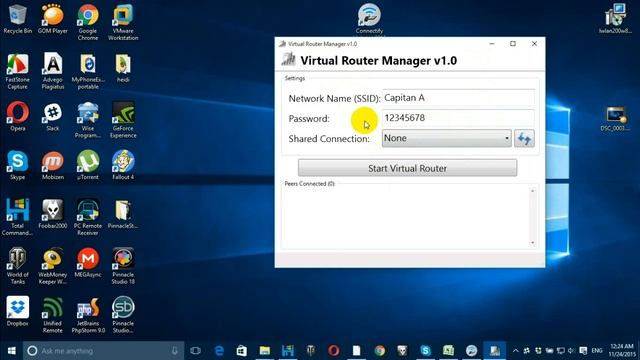The image size is (640, 360).
Task: Open the Windows Start menu
Action: (x=11, y=351)
